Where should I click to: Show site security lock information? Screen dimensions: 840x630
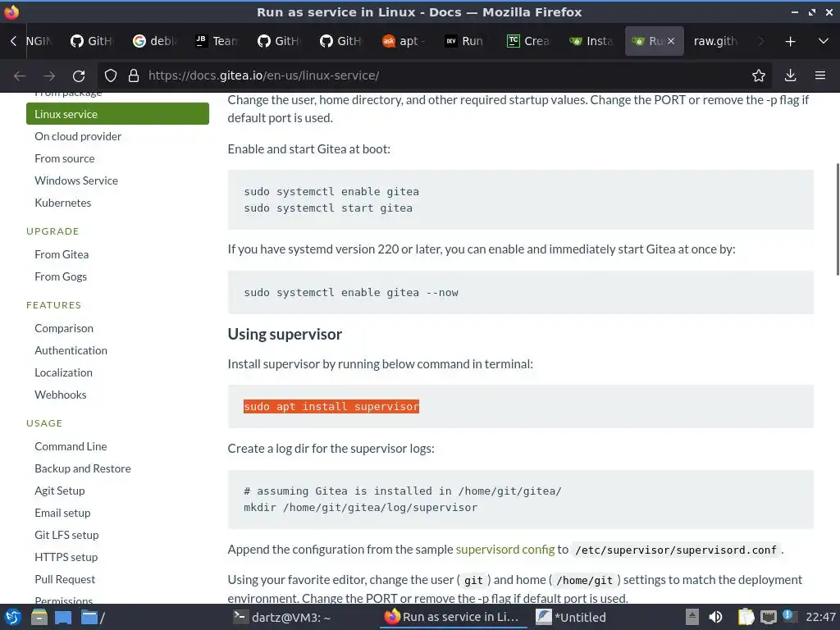point(134,75)
